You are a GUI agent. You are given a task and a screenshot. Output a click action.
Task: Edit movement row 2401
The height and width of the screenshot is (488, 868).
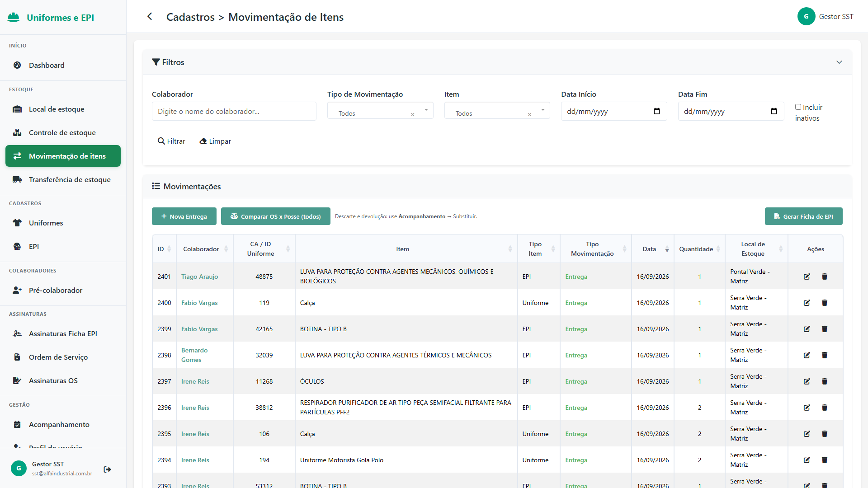coord(807,277)
